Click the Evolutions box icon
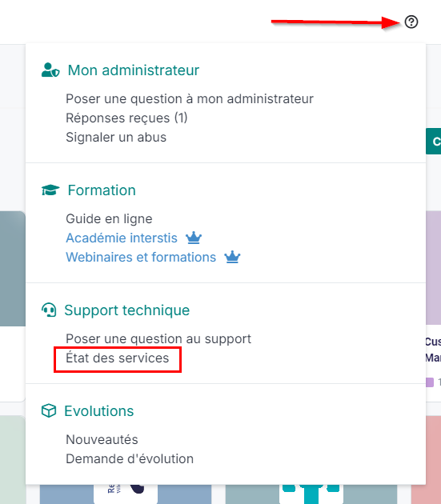Screen dimensions: 441x504 pos(49,410)
